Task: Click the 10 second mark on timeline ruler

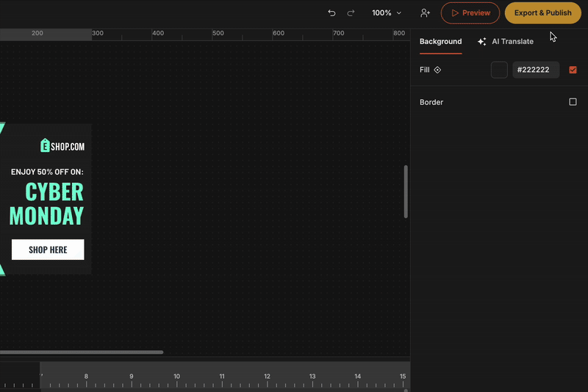Action: (176, 377)
